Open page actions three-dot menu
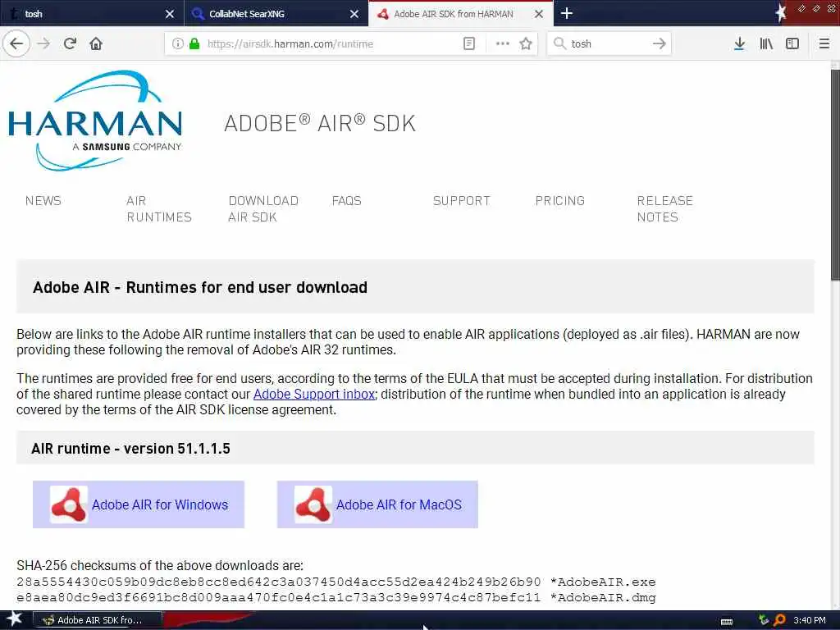Viewport: 840px width, 630px height. (x=503, y=43)
